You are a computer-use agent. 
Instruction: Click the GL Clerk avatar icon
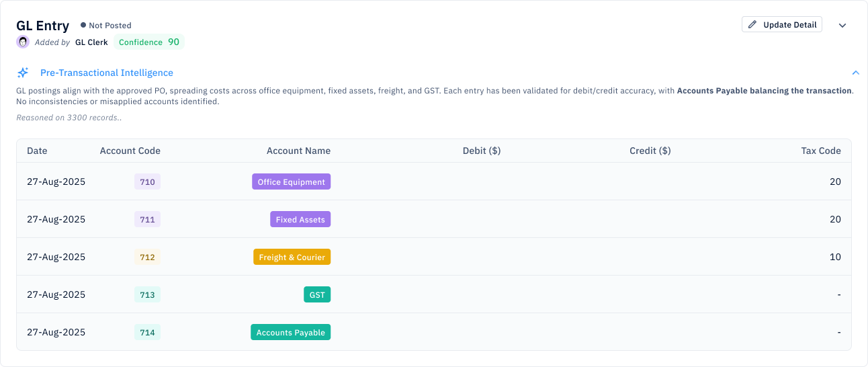23,42
